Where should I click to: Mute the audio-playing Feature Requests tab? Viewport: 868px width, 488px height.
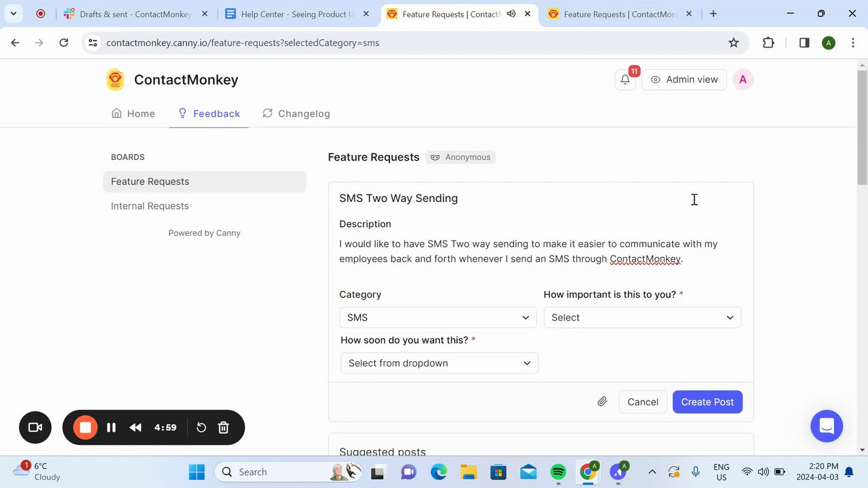point(511,14)
